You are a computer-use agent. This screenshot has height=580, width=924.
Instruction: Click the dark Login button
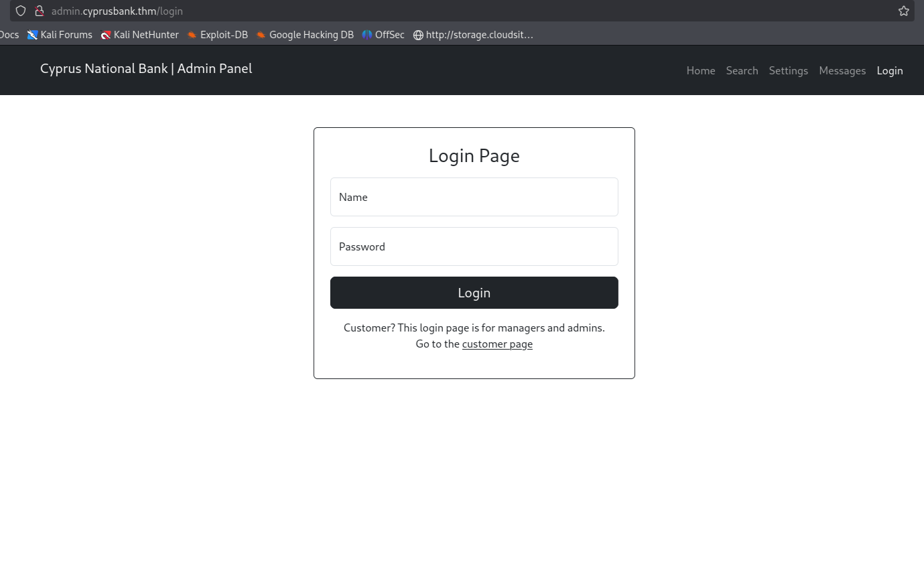[x=474, y=293]
